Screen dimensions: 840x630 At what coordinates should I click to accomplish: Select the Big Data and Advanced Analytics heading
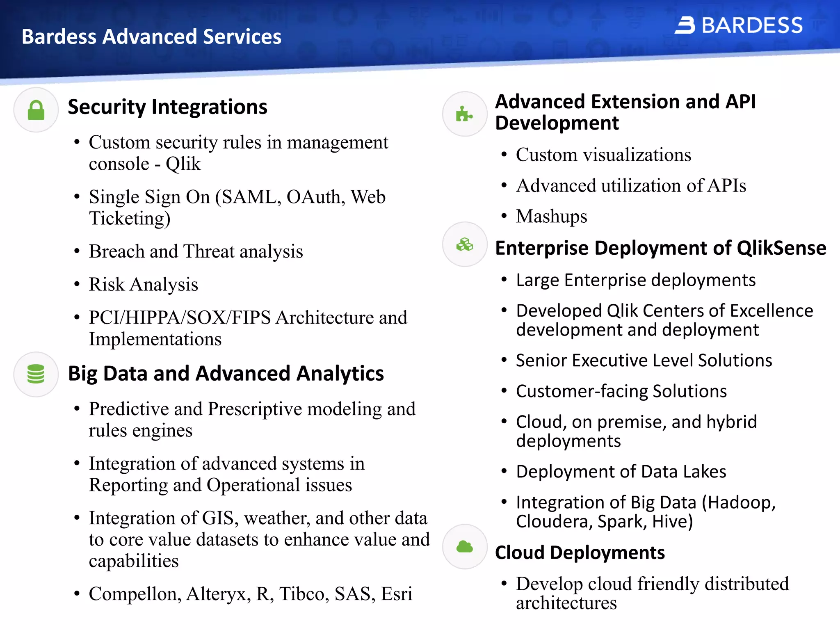click(226, 374)
